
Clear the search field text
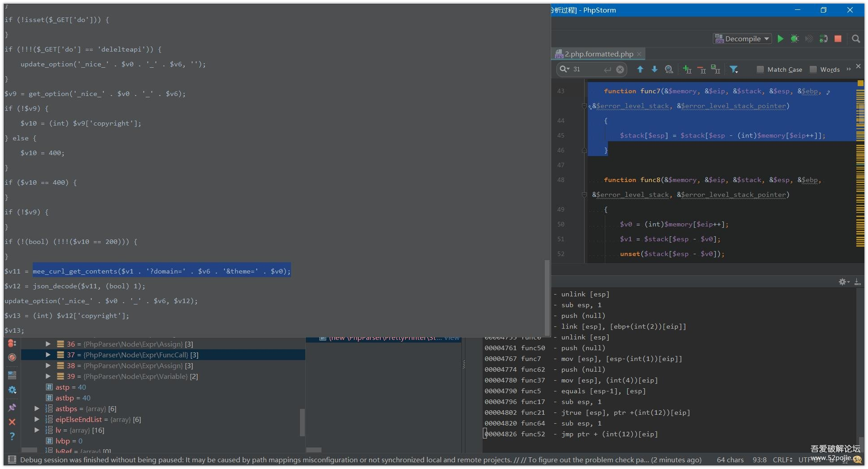pos(620,69)
